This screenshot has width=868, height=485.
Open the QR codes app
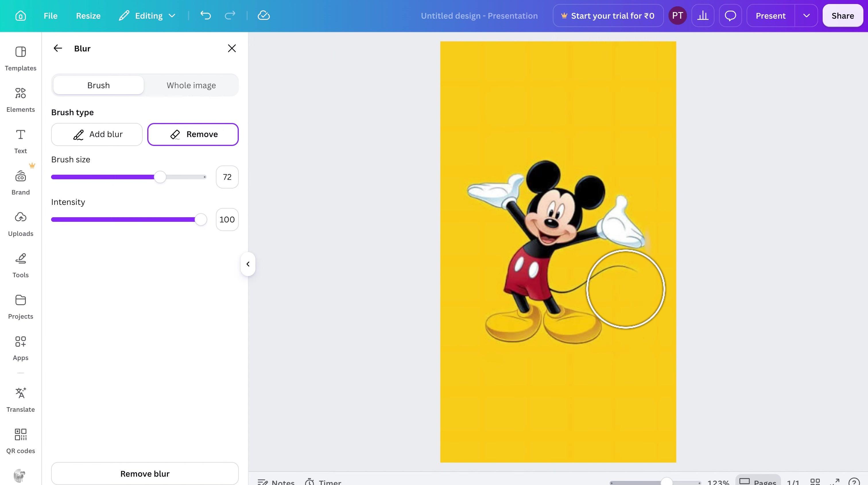pos(21,442)
